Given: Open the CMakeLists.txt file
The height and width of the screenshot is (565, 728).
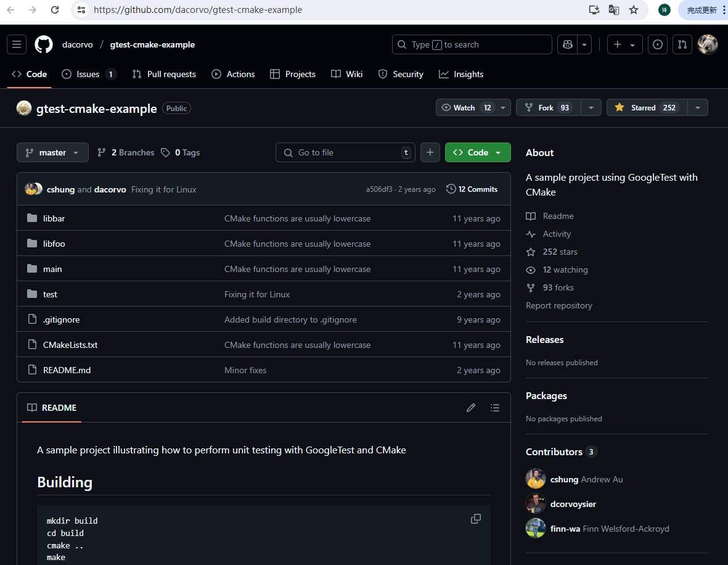Looking at the screenshot, I should pos(70,345).
